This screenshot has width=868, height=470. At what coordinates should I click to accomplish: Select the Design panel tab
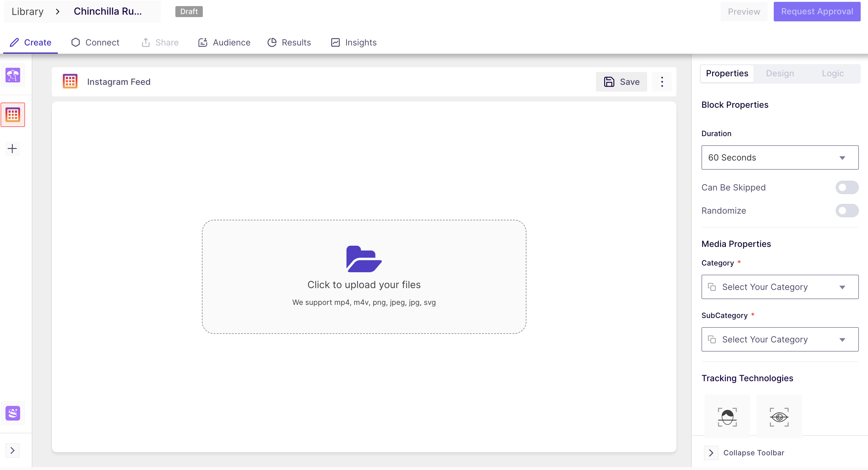(780, 74)
